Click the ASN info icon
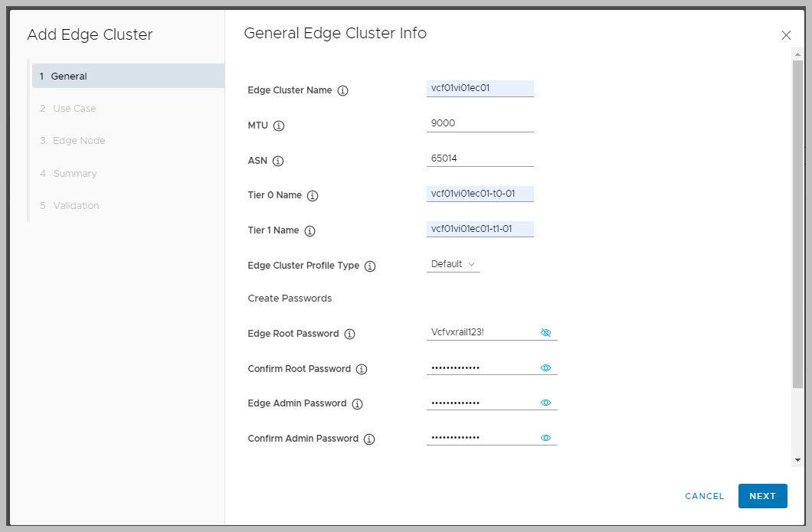Image resolution: width=812 pixels, height=532 pixels. 278,161
